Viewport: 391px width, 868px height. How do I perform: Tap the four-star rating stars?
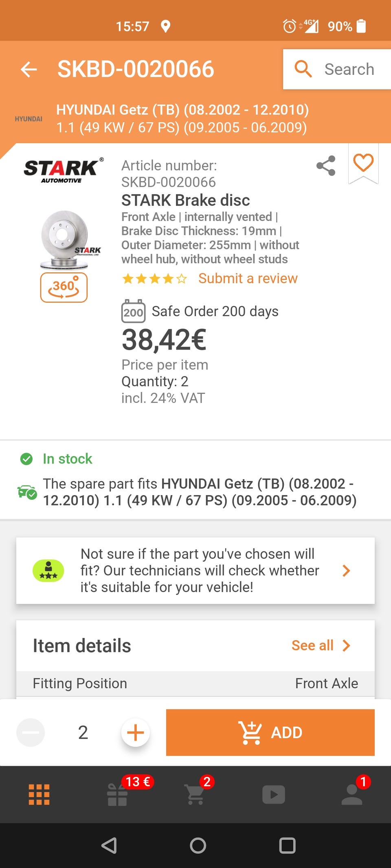tap(154, 279)
